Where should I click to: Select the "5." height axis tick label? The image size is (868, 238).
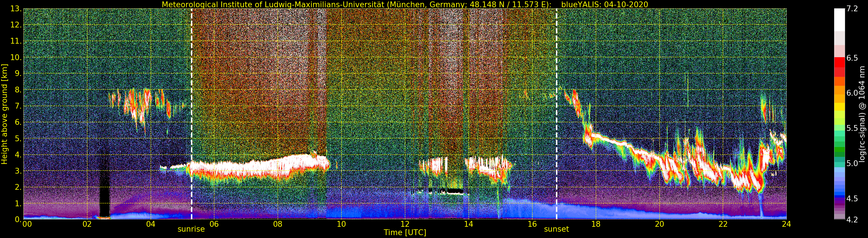pyautogui.click(x=18, y=138)
